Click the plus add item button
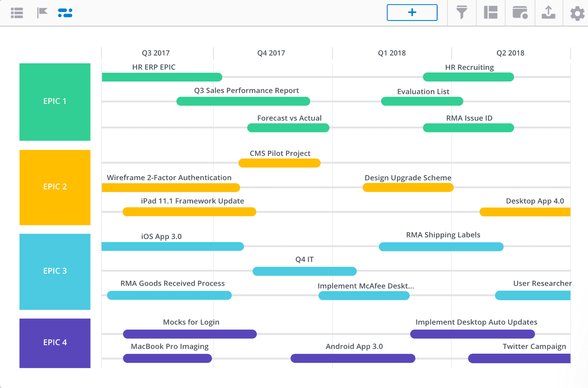 (x=412, y=13)
